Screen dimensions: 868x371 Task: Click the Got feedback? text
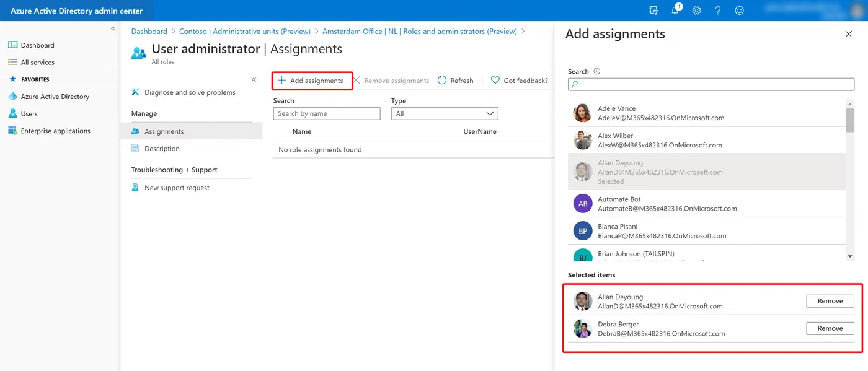[526, 81]
